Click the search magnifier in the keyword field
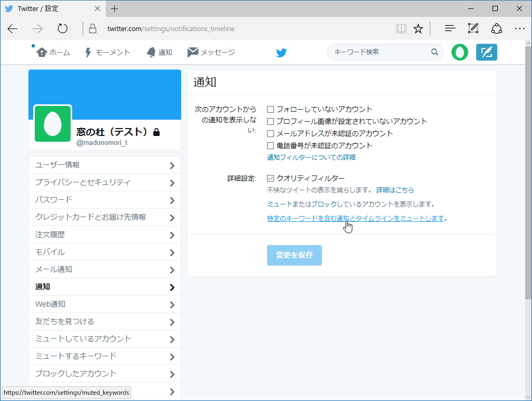The width and height of the screenshot is (532, 401). 435,52
